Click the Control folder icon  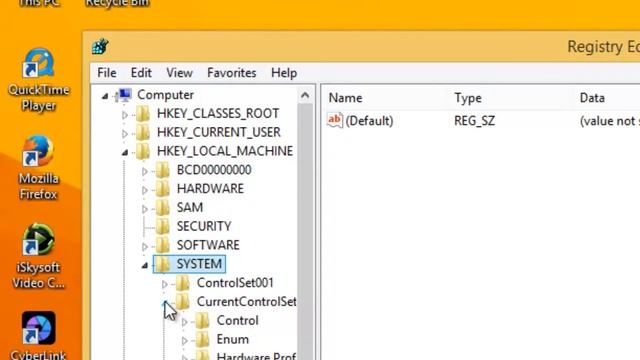point(202,320)
